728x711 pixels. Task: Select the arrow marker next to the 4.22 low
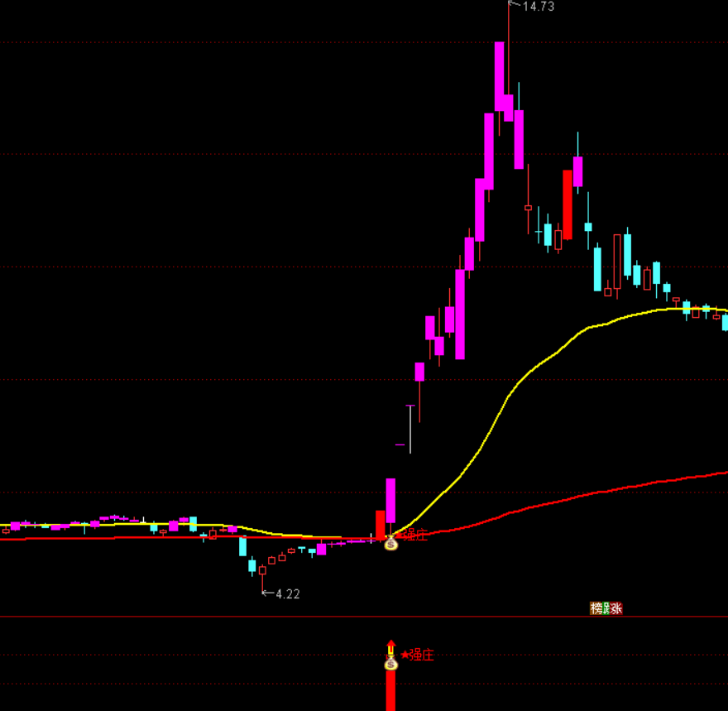point(267,593)
